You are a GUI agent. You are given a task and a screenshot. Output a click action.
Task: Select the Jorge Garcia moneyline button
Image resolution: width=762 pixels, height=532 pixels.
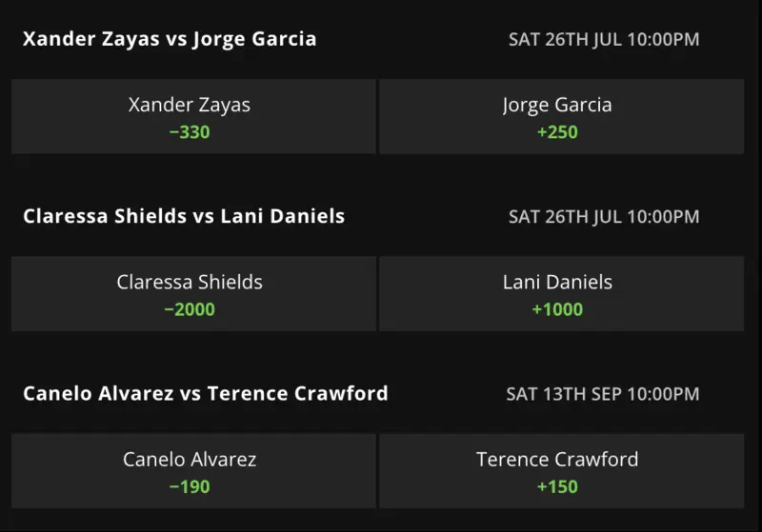[561, 116]
